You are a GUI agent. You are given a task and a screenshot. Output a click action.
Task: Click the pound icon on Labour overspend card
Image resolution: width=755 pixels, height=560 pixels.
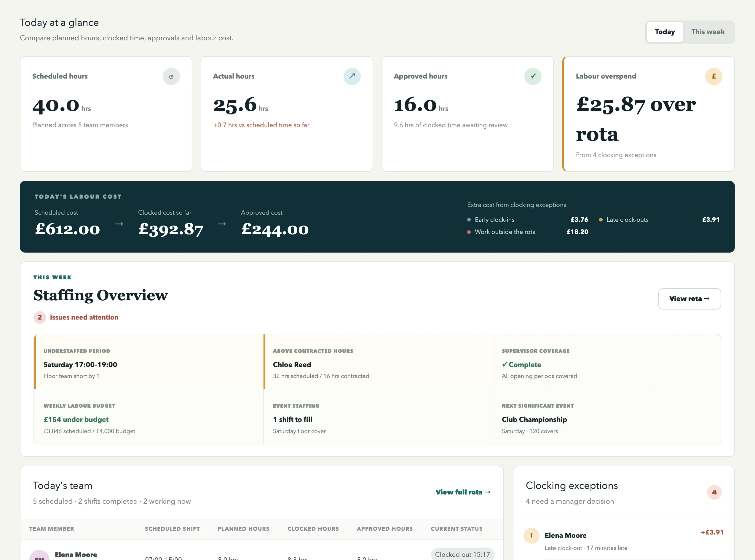tap(714, 76)
